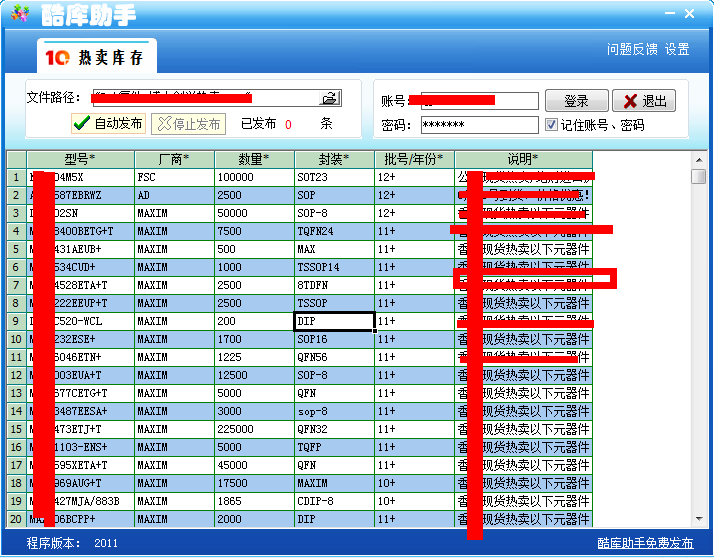This screenshot has width=714, height=558.
Task: Select the QFN32 package cell
Action: tap(334, 429)
